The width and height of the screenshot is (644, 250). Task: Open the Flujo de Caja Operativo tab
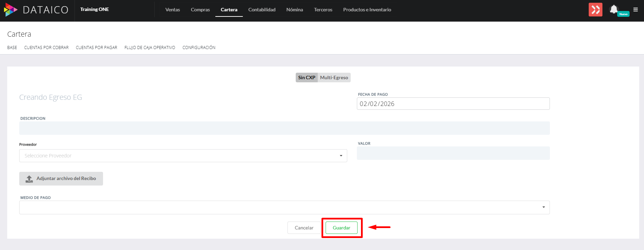coord(150,48)
